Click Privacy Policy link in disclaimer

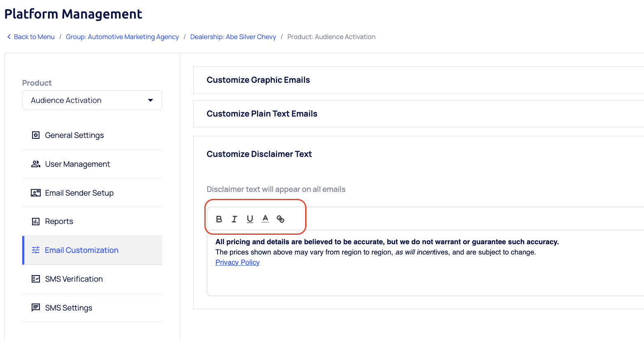click(237, 262)
